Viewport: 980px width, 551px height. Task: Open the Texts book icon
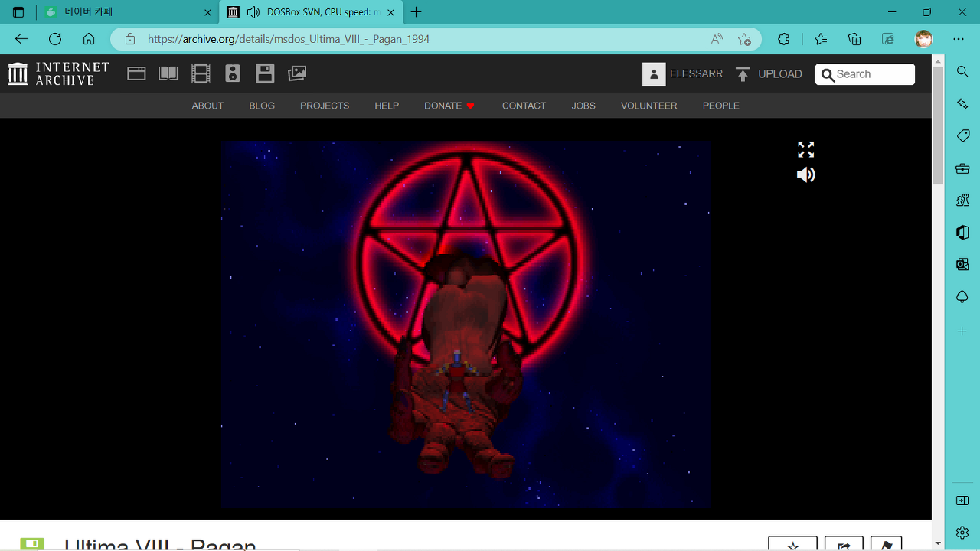point(168,73)
